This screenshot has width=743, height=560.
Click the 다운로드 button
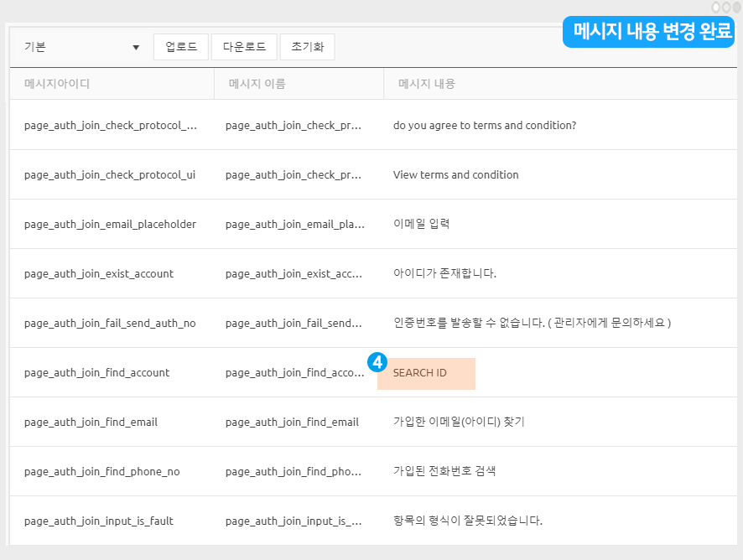click(244, 47)
